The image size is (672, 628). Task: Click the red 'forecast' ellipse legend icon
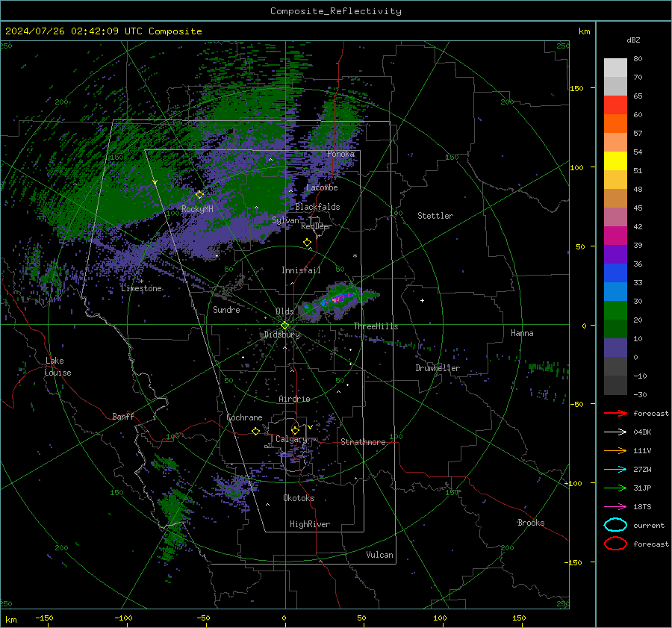click(615, 544)
